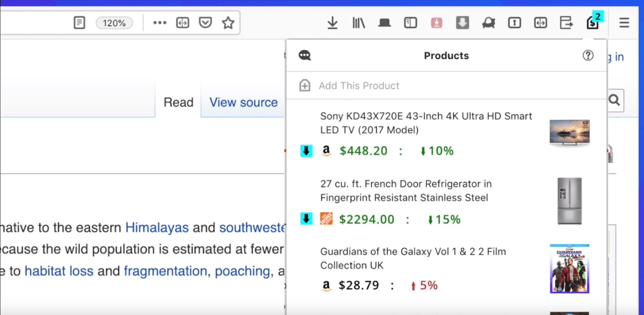Click the refrigerator product thumbnail

(x=569, y=201)
